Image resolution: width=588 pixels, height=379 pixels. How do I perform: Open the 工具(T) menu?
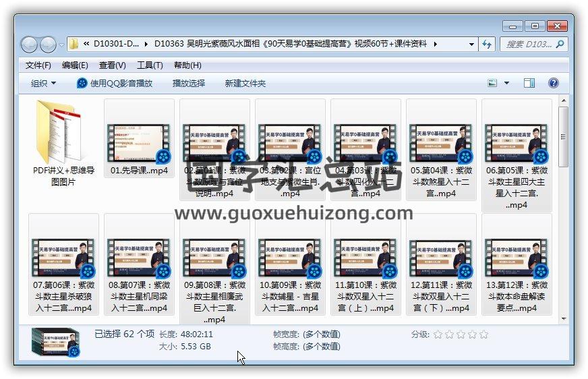150,65
